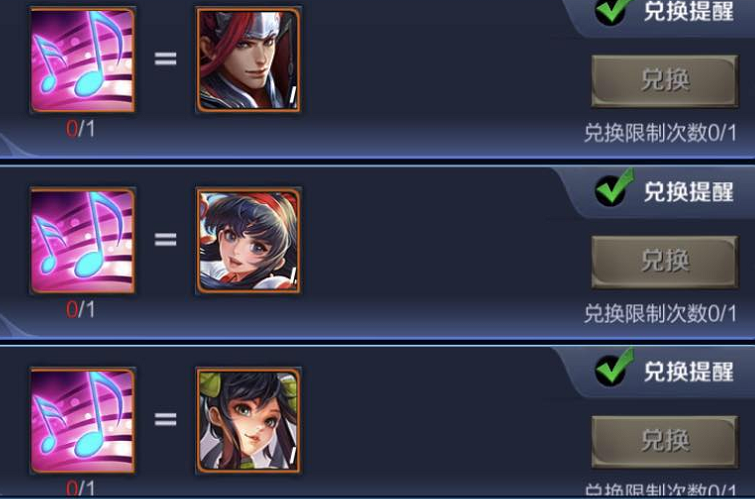Viewport: 755px width, 499px height.
Task: Hit 兑换 button in green-ribbon girl row
Action: coord(664,441)
